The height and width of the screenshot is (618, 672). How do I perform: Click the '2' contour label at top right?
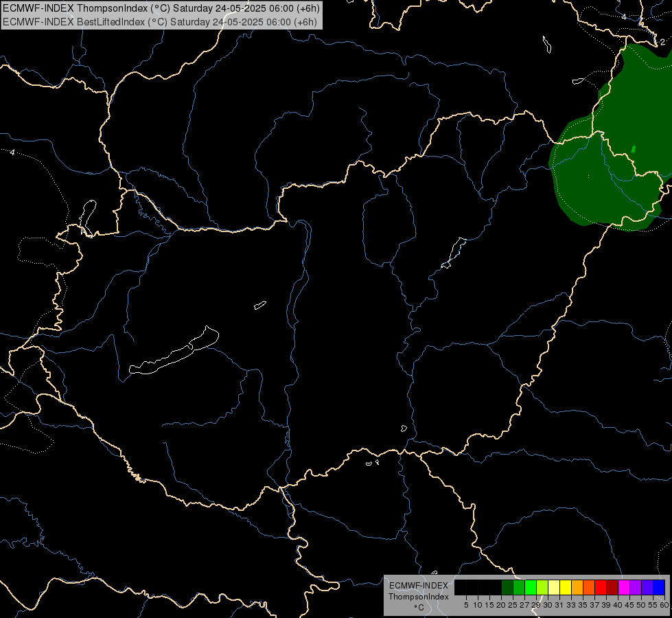point(662,42)
